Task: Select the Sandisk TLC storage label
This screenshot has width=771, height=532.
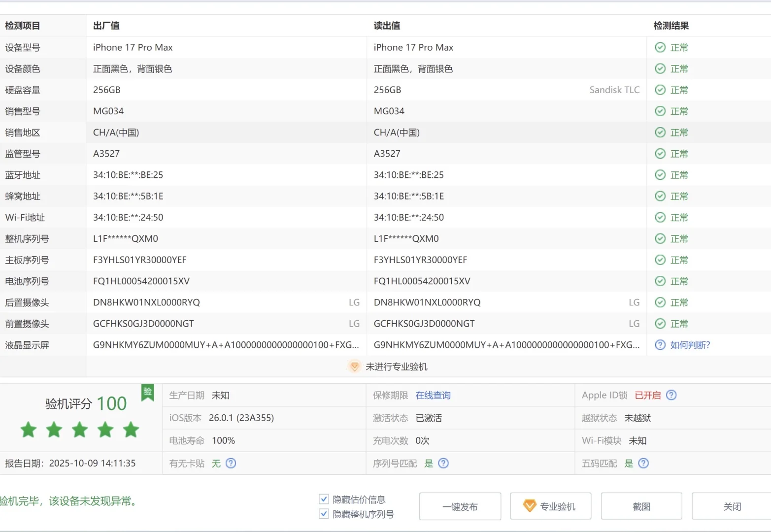Action: pos(614,90)
